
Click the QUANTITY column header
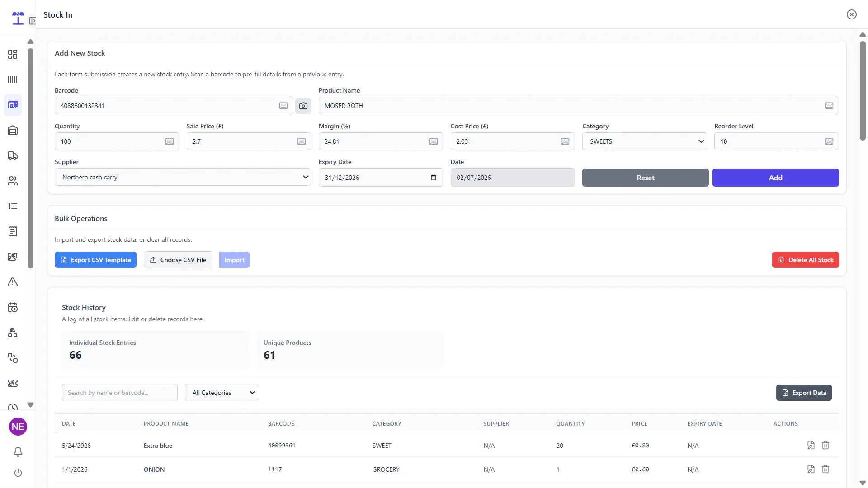tap(571, 424)
